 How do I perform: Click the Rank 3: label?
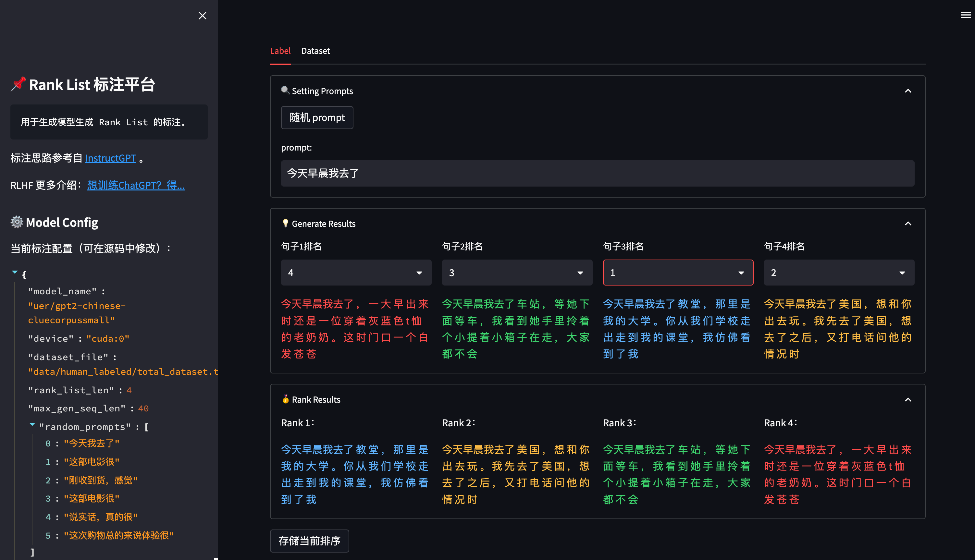(x=620, y=423)
